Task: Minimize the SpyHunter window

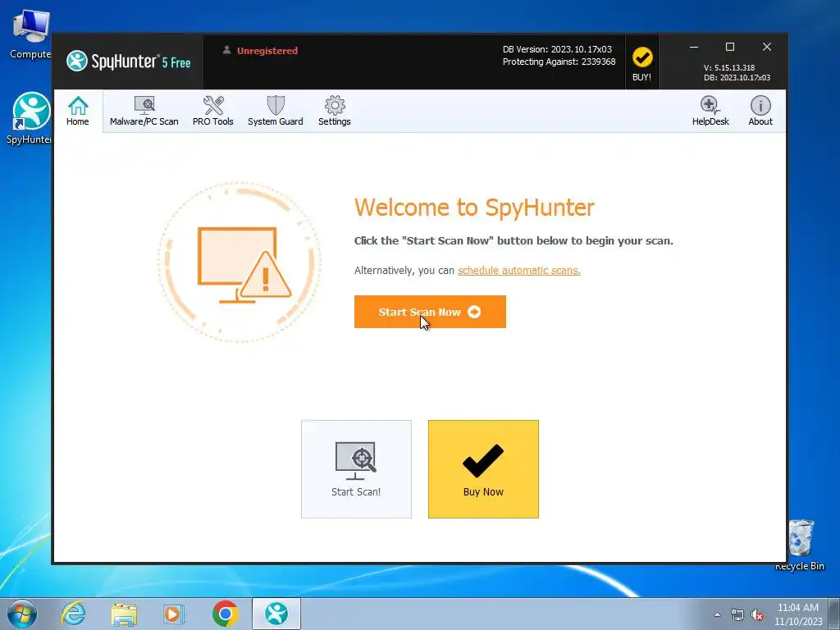Action: 694,47
